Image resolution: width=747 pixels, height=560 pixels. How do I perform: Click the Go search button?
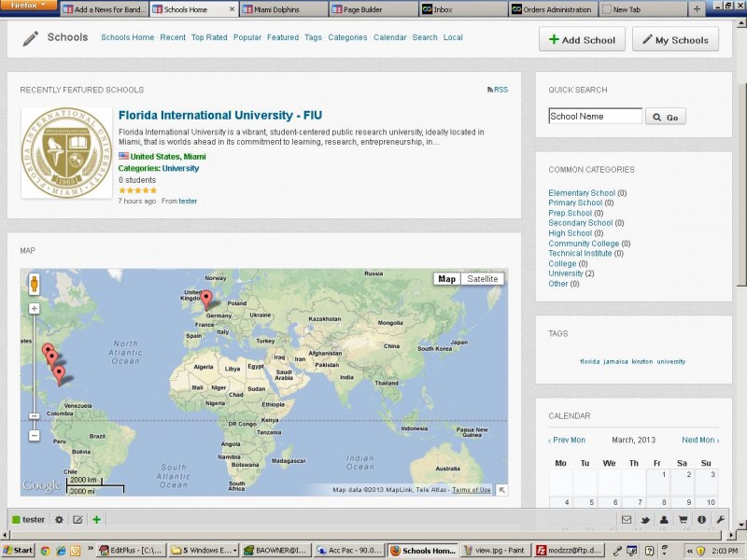point(666,118)
